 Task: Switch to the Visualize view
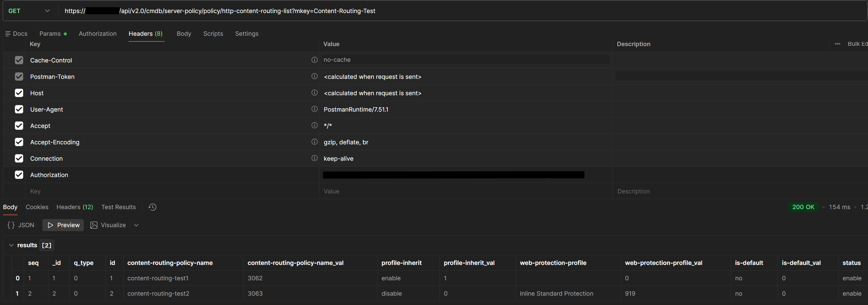click(108, 225)
